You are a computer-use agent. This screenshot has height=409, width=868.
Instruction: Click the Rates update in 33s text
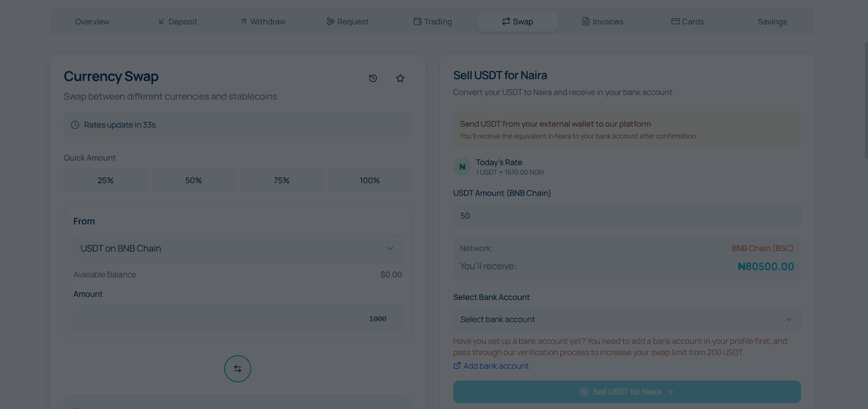pyautogui.click(x=120, y=125)
